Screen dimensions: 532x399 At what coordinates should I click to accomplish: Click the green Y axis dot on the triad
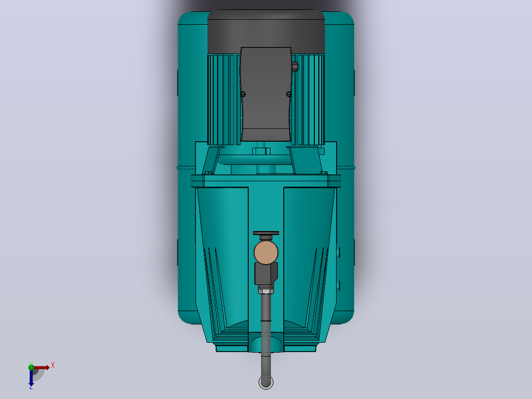tap(31, 367)
